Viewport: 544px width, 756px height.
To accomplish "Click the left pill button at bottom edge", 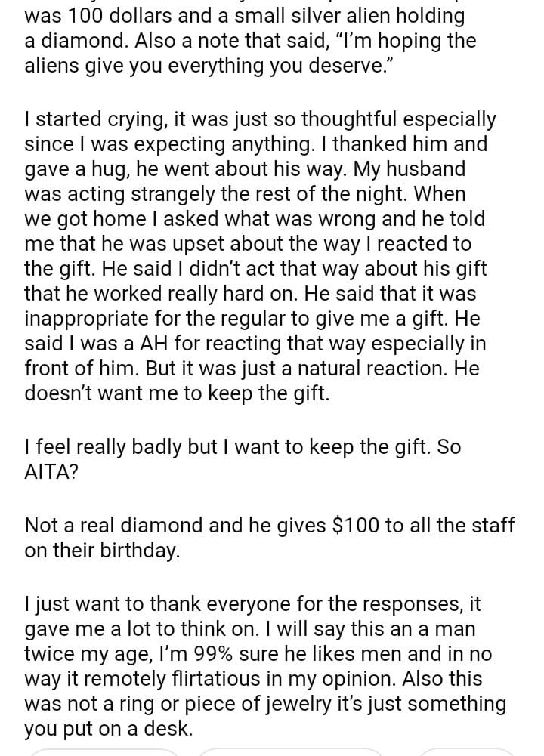I will tap(104, 752).
